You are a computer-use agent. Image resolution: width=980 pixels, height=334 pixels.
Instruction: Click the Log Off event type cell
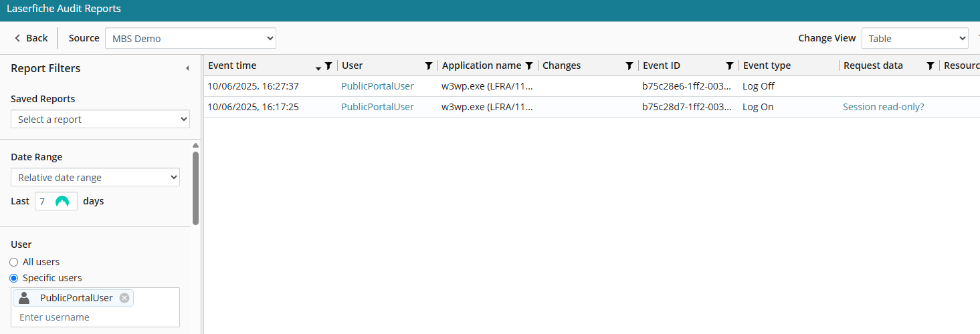click(x=759, y=86)
